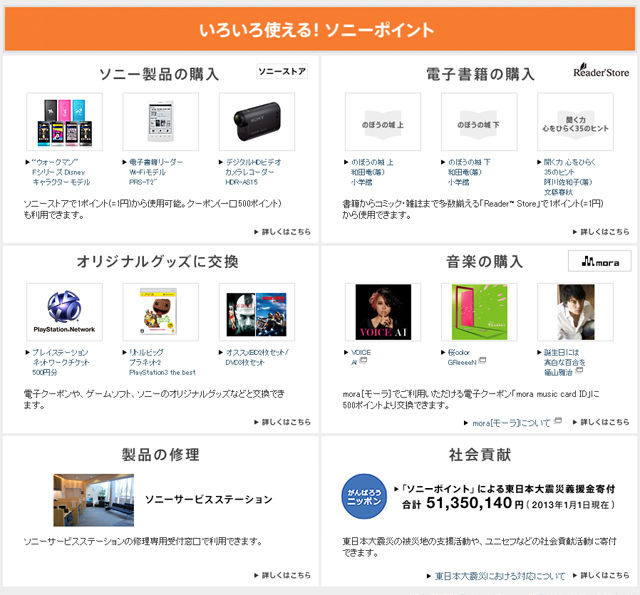Open the のぼうの城 下 和田竜 text link
The image size is (640, 595).
pyautogui.click(x=469, y=172)
